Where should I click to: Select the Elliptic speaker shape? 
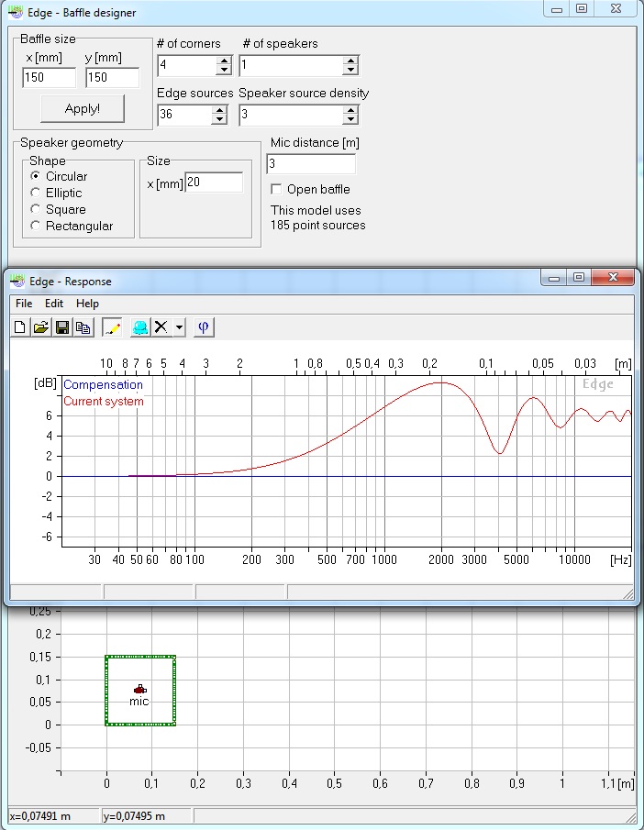click(36, 193)
